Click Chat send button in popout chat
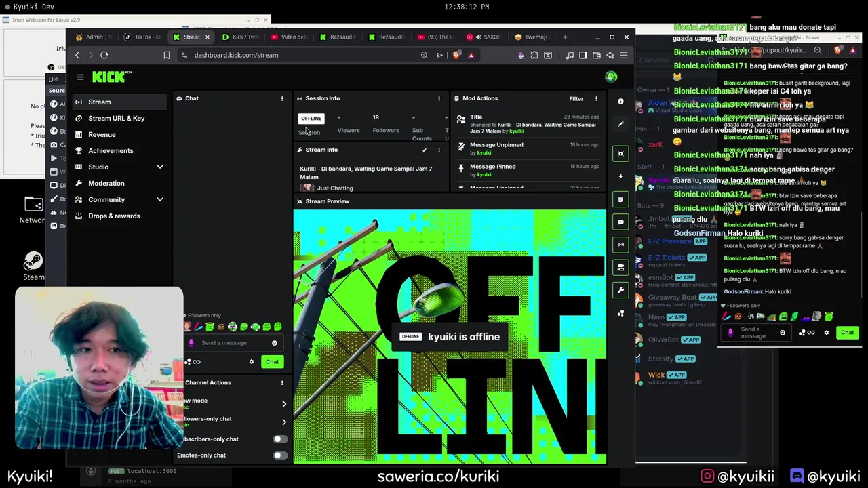 847,333
